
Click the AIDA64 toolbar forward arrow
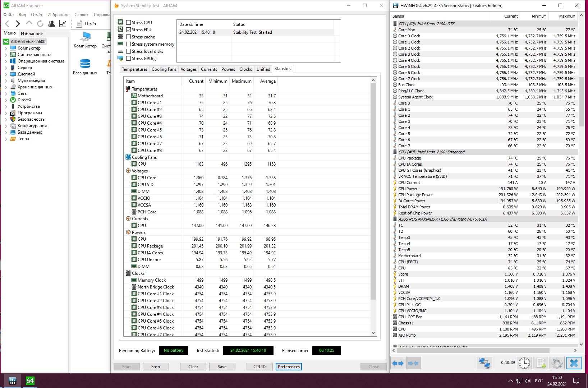[x=18, y=24]
